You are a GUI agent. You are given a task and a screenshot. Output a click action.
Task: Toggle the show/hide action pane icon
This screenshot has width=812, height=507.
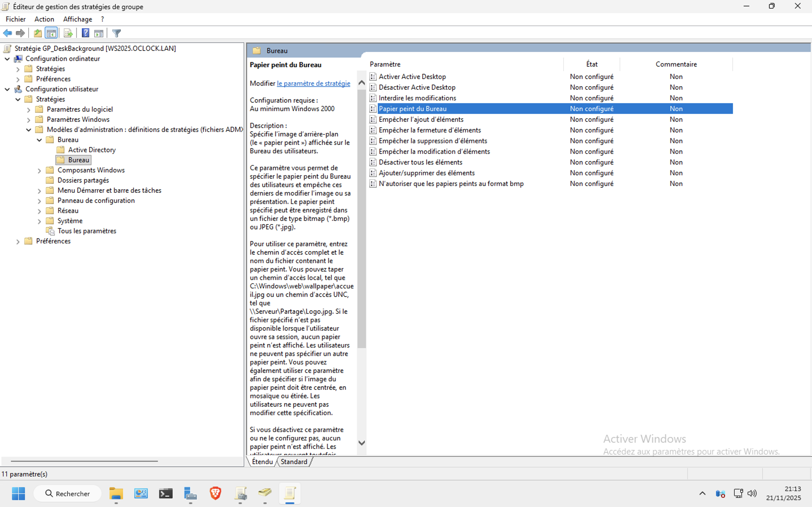[x=99, y=33]
